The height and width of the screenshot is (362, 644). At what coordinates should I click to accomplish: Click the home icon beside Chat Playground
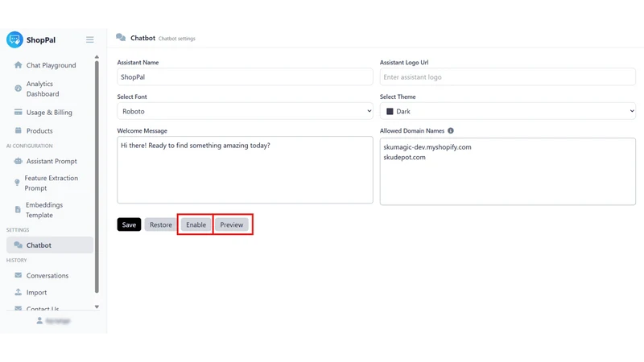point(18,65)
